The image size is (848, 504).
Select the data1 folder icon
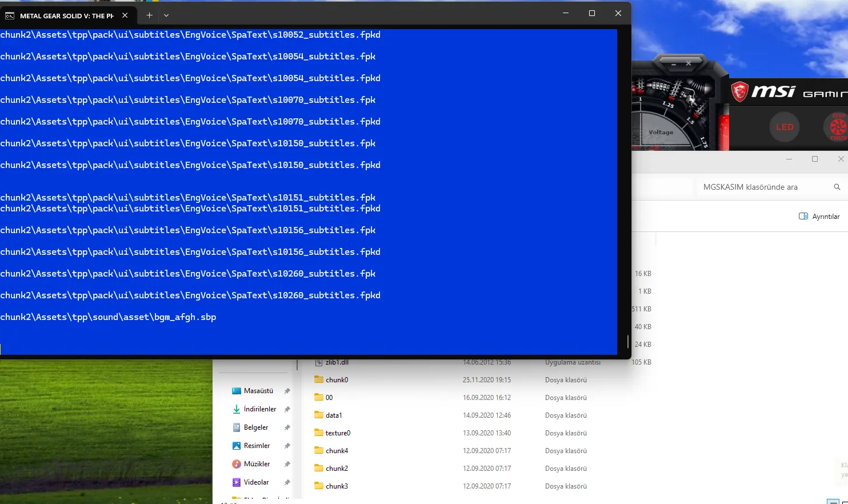(x=319, y=415)
